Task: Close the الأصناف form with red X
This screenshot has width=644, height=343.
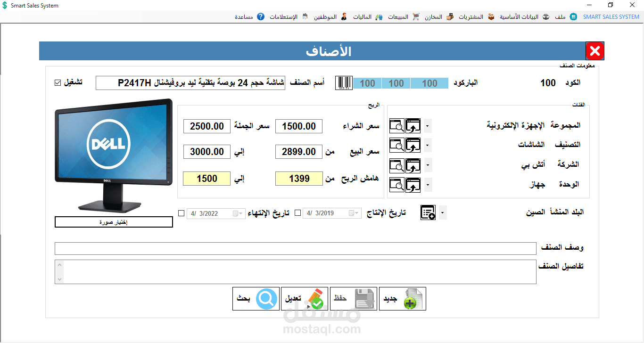Action: click(x=595, y=51)
